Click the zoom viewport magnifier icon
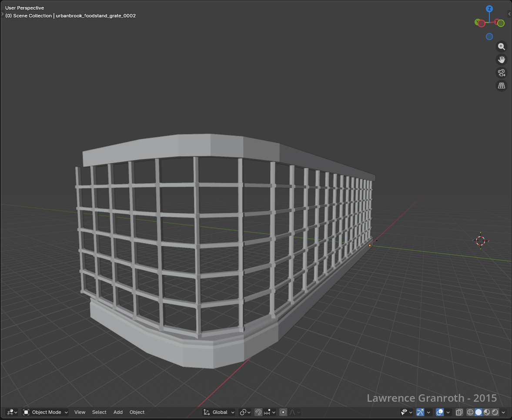 pyautogui.click(x=502, y=47)
